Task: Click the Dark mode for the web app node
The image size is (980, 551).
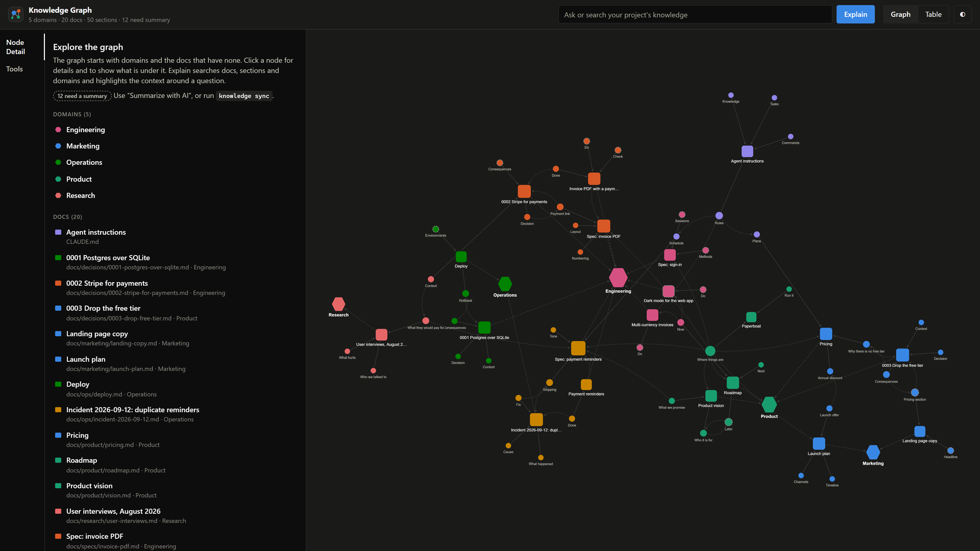Action: [x=669, y=291]
